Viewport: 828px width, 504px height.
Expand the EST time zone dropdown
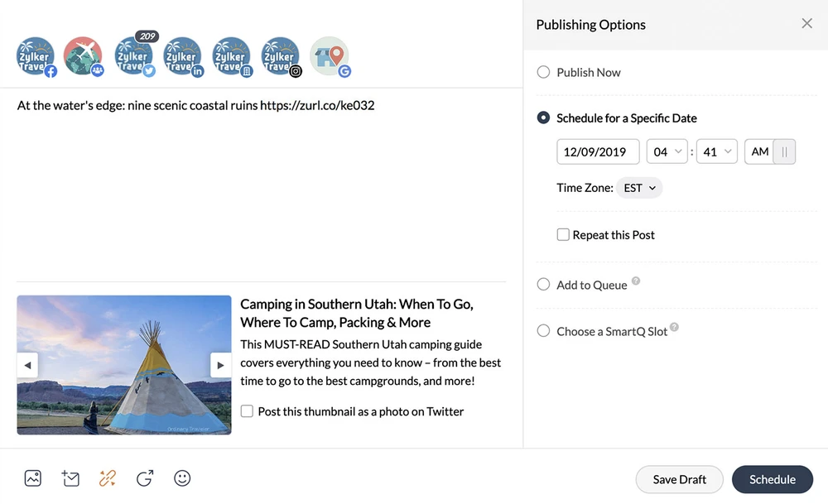(x=639, y=188)
